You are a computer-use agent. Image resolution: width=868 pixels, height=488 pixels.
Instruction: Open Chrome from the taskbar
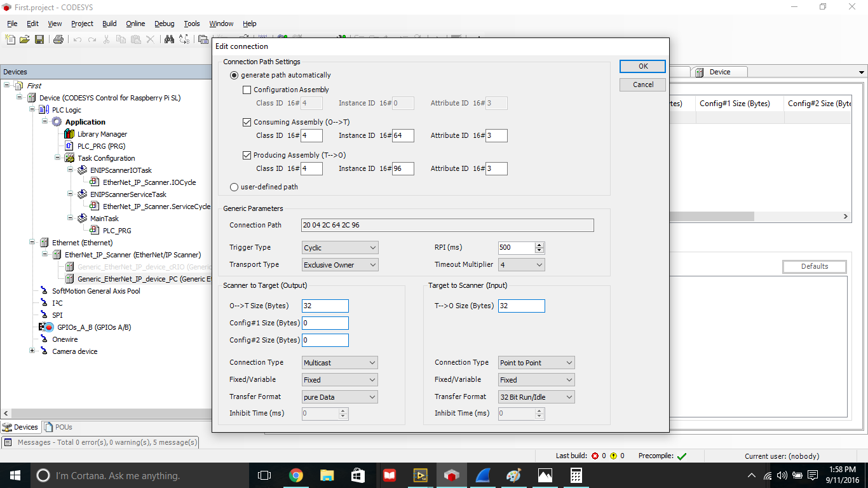tap(295, 475)
